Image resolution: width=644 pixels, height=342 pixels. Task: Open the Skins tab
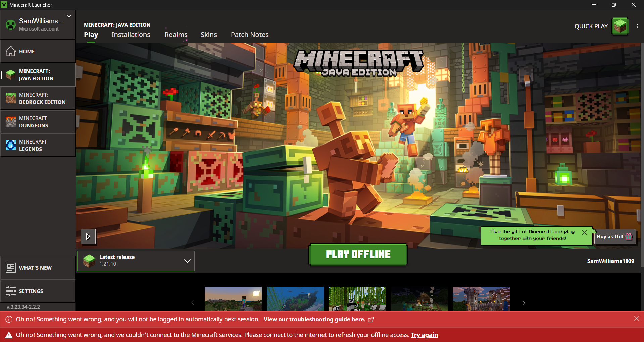209,35
